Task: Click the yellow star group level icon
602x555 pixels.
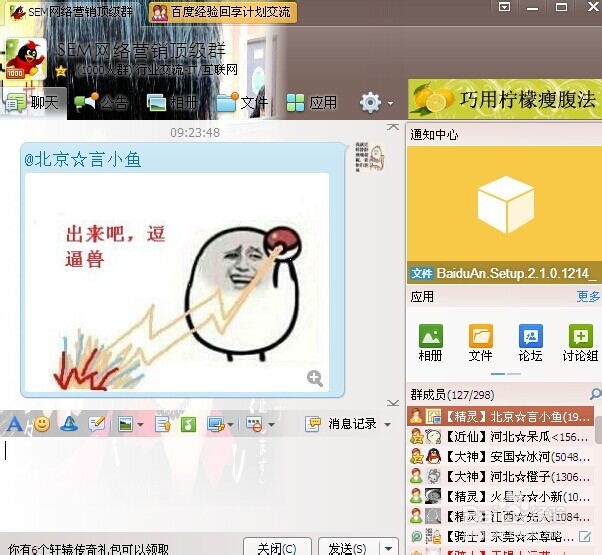Action: click(61, 71)
